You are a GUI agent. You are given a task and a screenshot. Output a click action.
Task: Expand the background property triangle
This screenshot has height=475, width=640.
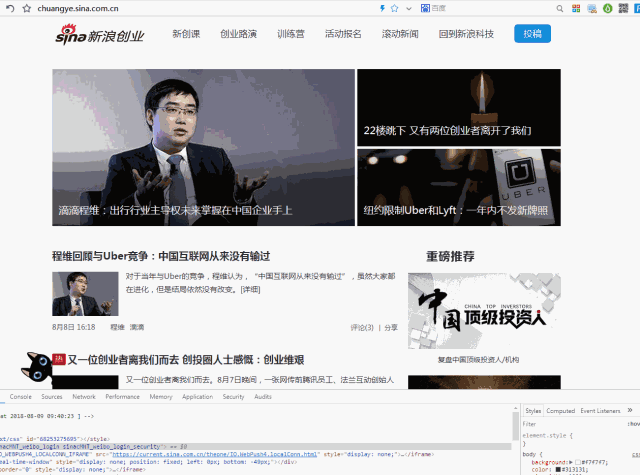pos(571,462)
